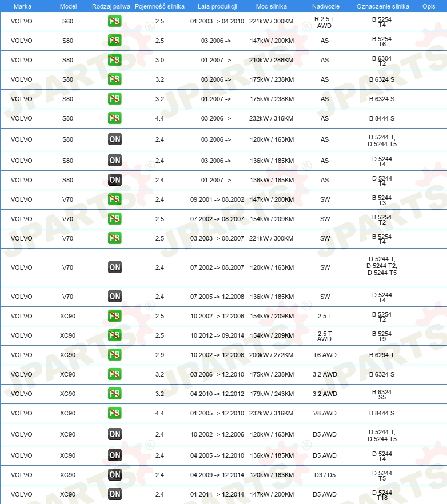Select the R 2,5 T AWD body cell

pyautogui.click(x=324, y=22)
